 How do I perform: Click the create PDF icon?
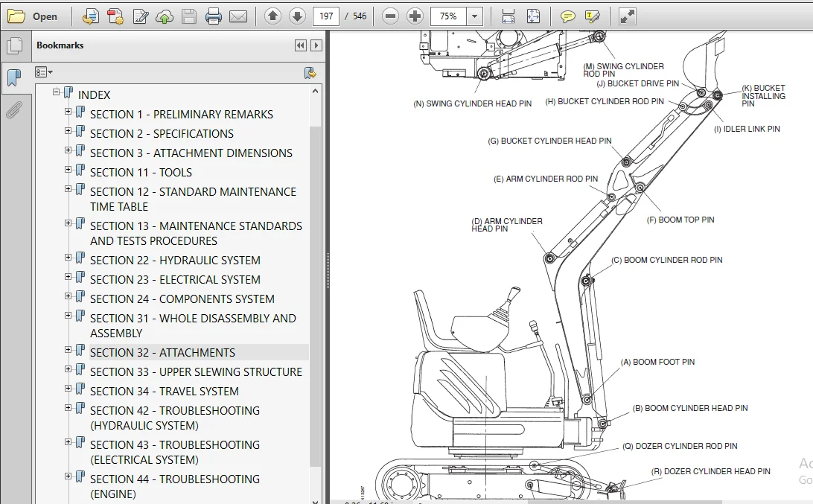[115, 16]
